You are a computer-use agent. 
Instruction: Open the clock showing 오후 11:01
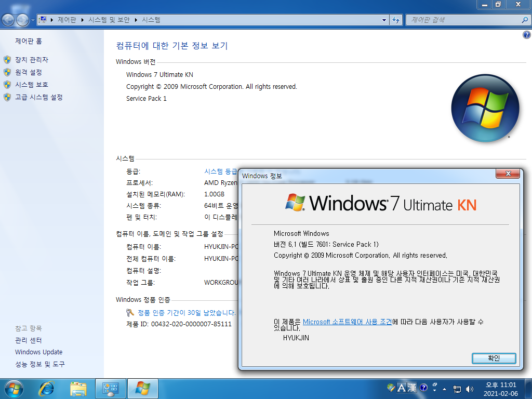click(x=501, y=389)
